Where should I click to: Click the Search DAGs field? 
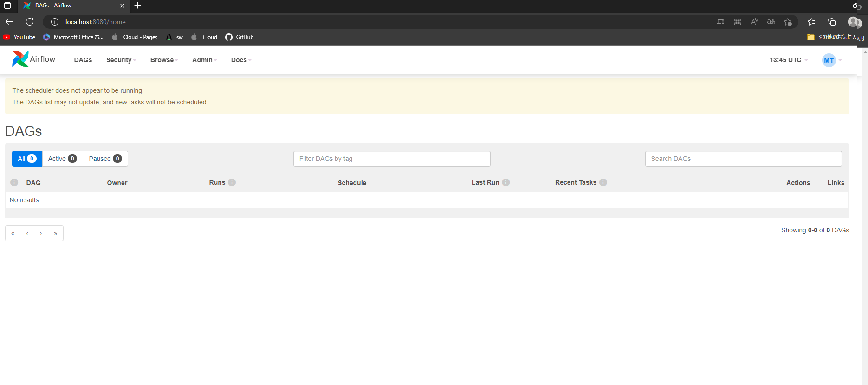coord(743,159)
